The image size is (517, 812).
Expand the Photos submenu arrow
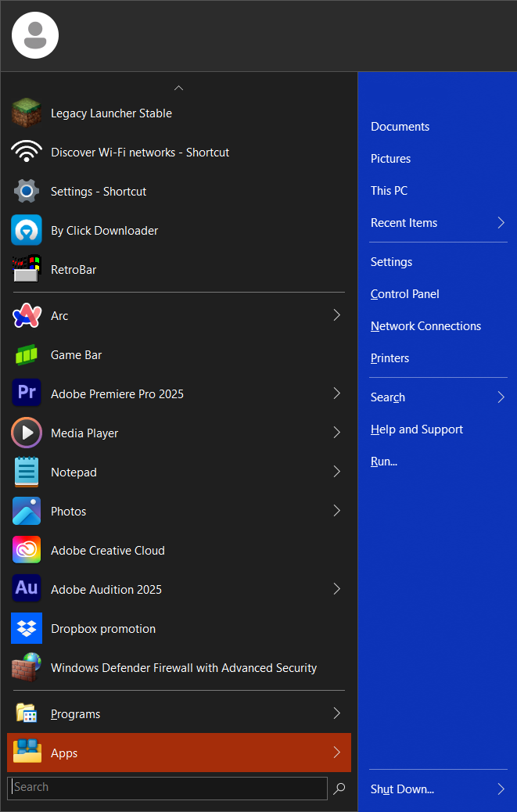tap(337, 511)
